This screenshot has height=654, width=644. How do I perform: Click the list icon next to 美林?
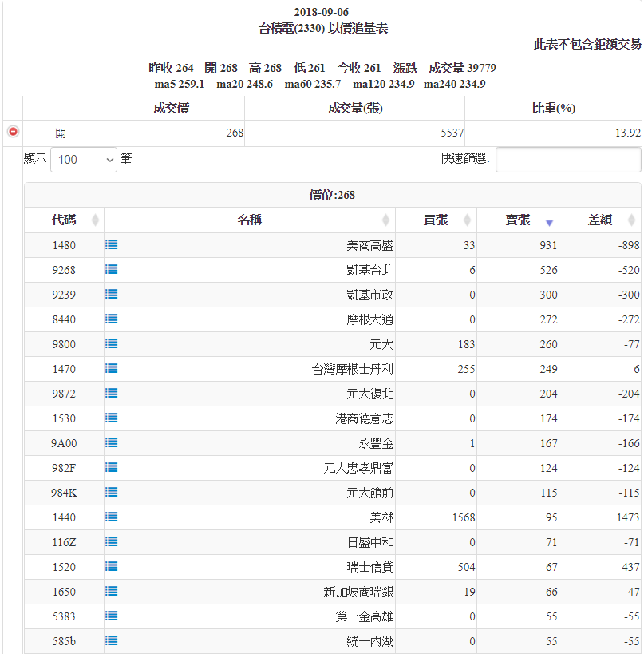[112, 517]
